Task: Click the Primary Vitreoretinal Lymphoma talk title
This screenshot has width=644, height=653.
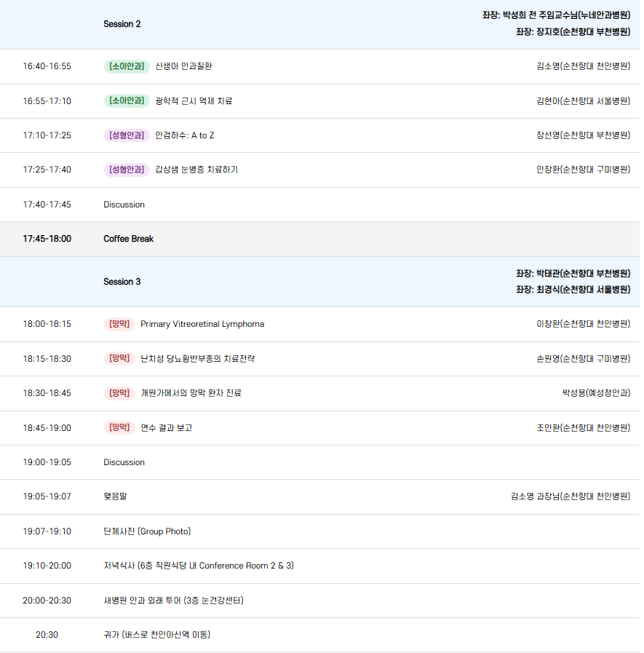Action: point(202,324)
